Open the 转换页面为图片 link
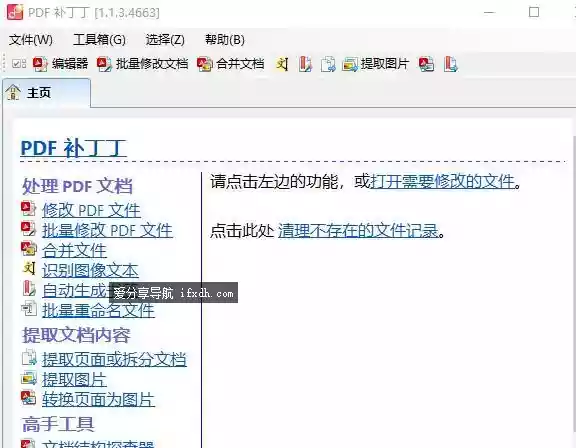Viewport: 576px width, 448px height. pos(98,400)
